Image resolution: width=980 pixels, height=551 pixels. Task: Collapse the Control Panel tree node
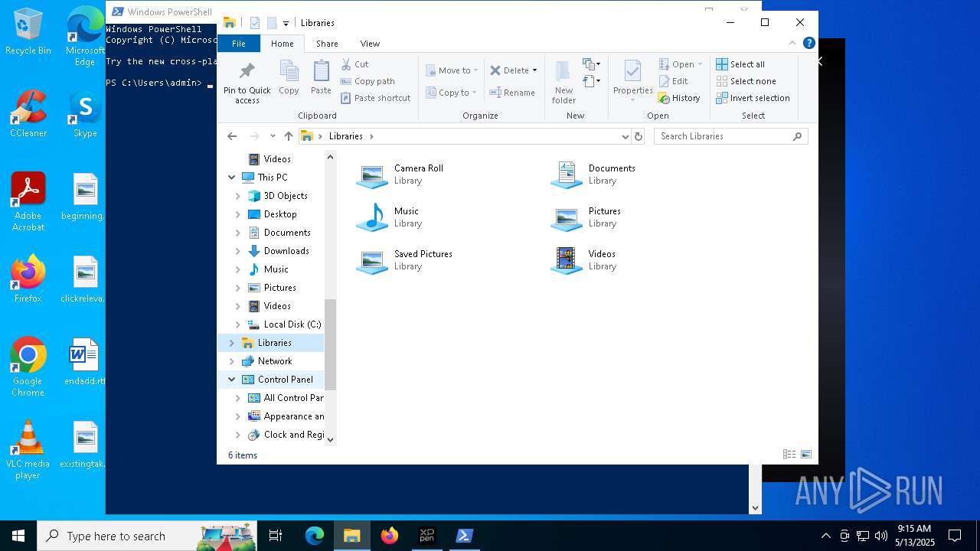click(232, 380)
